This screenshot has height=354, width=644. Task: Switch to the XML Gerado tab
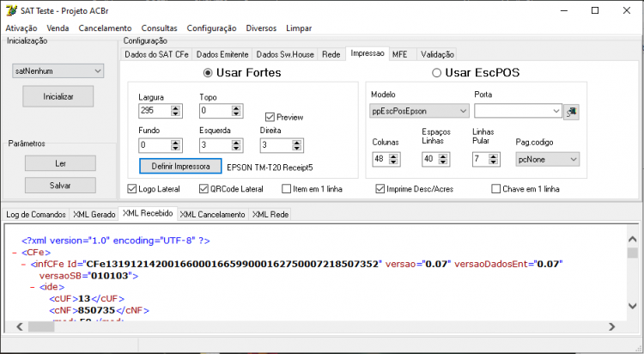coord(94,214)
